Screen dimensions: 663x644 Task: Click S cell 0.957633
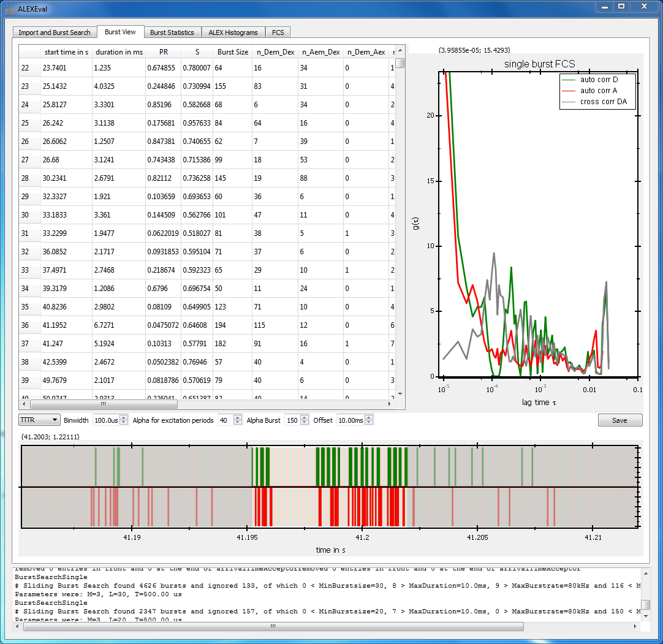197,123
